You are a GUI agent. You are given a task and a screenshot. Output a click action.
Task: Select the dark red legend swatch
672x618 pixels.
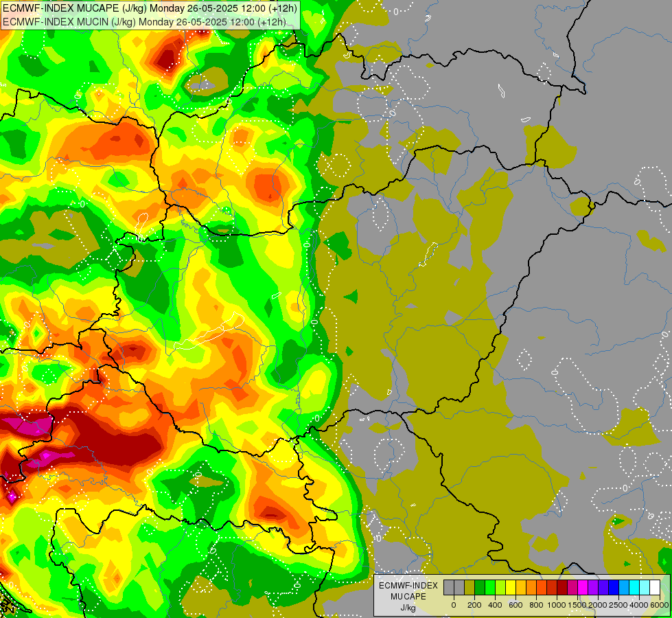pyautogui.click(x=562, y=587)
